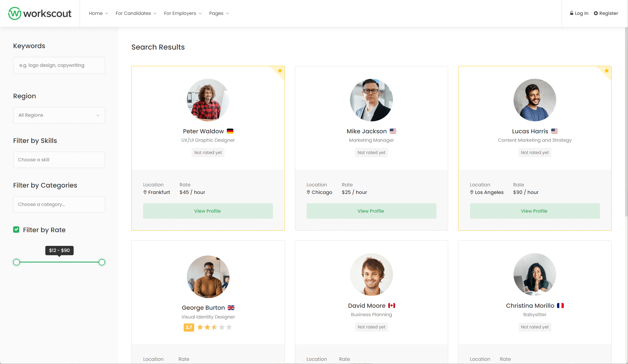628x364 pixels.
Task: Click the lock icon beside Log In
Action: click(x=572, y=13)
